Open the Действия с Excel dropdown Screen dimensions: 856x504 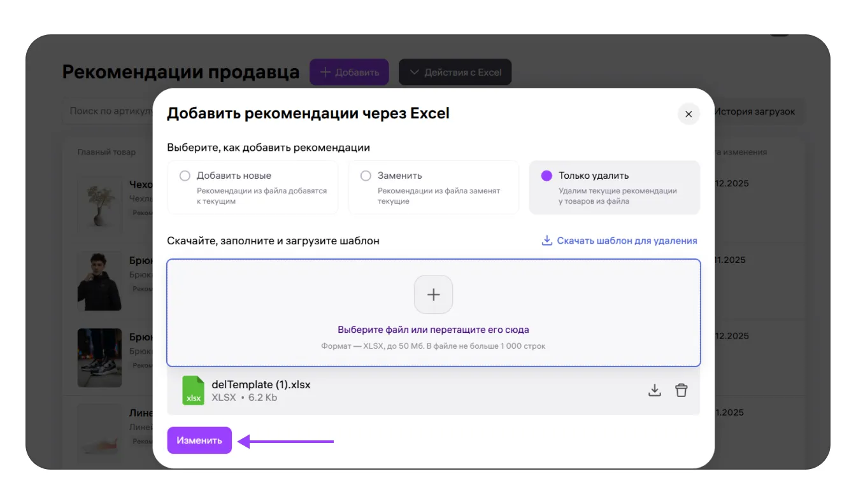coord(455,73)
